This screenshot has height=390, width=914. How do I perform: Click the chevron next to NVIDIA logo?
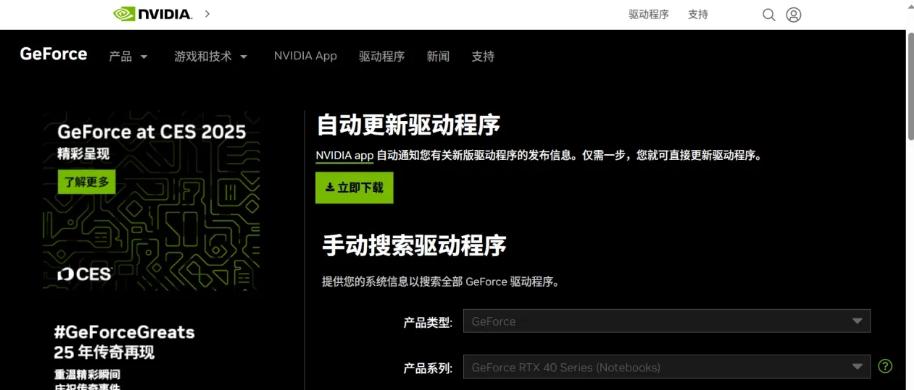tap(207, 14)
